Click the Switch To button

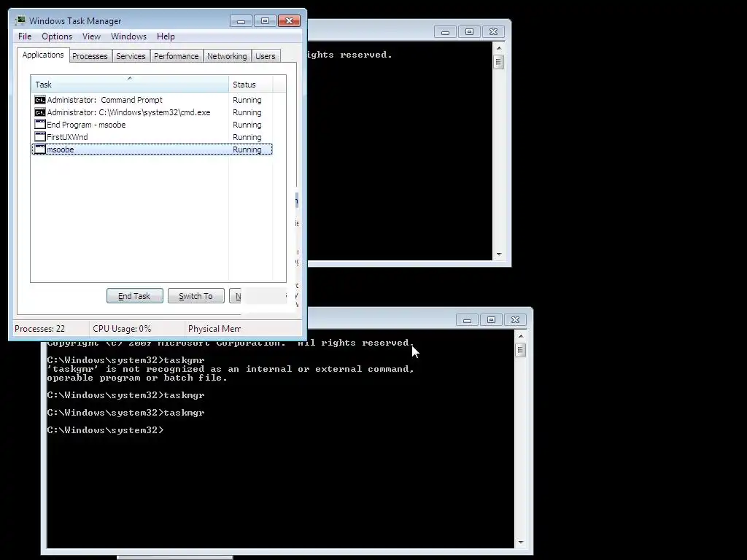coord(196,296)
